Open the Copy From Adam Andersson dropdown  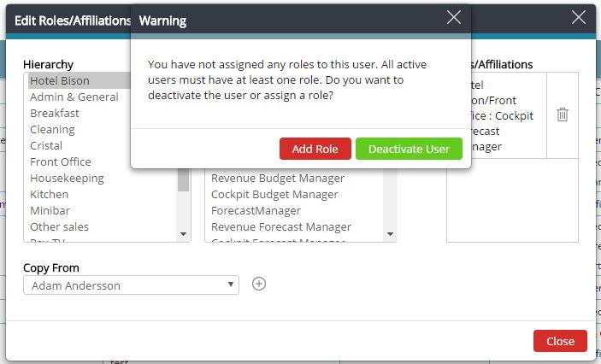(131, 285)
